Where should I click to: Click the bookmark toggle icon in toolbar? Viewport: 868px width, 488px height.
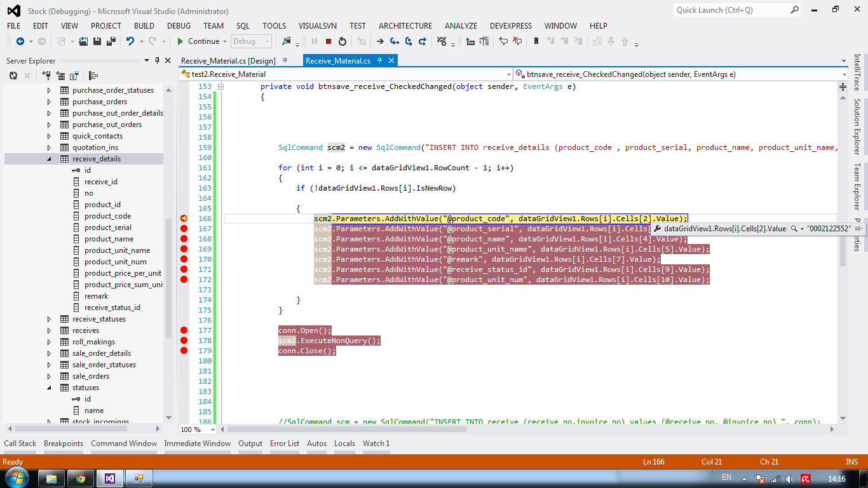click(536, 41)
